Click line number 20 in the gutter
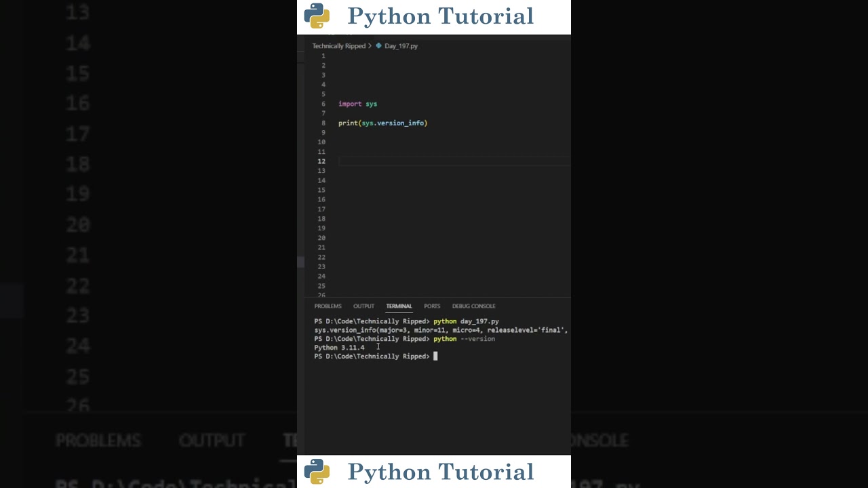The width and height of the screenshot is (868, 488). point(321,238)
